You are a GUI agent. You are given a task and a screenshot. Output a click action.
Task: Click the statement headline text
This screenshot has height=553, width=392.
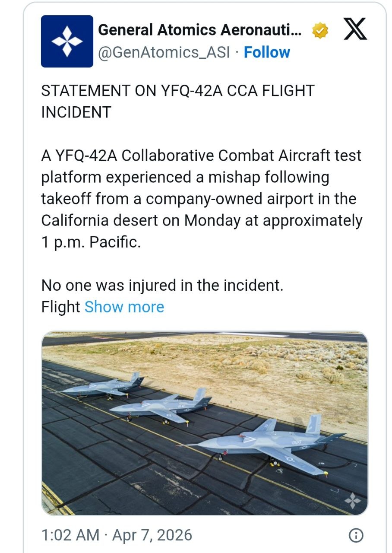pos(177,102)
